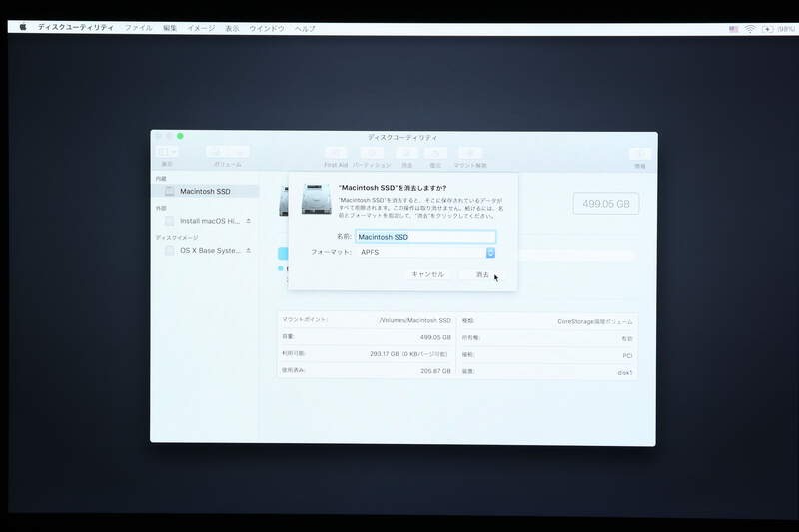The height and width of the screenshot is (532, 799).
Task: Click the hard drive icon in erase dialog
Action: coord(316,199)
